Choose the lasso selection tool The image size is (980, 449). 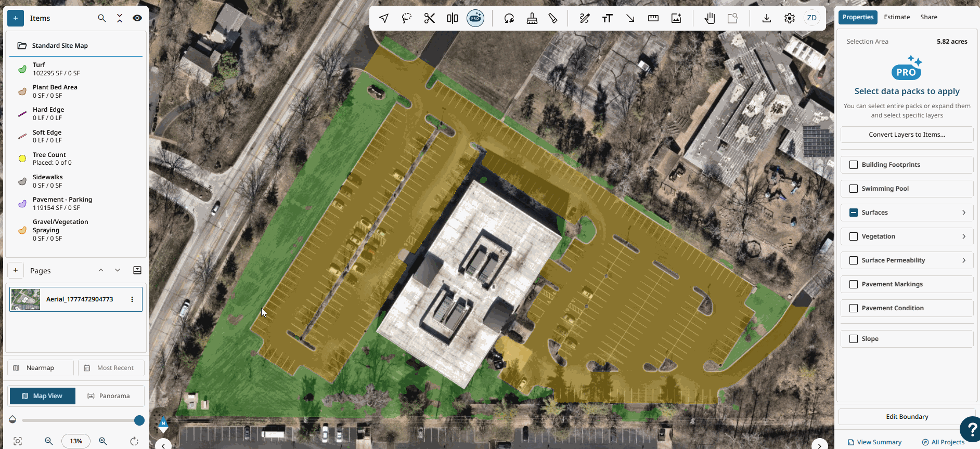(407, 18)
